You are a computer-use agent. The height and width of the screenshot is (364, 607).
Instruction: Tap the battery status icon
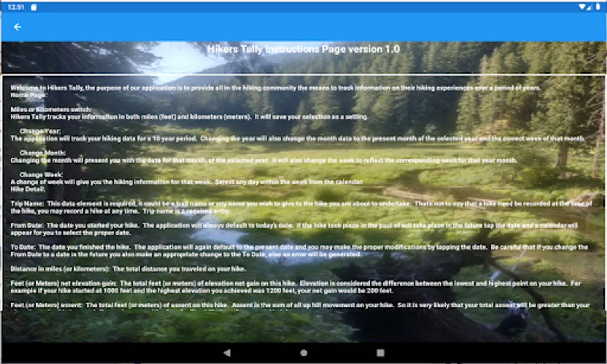[598, 7]
